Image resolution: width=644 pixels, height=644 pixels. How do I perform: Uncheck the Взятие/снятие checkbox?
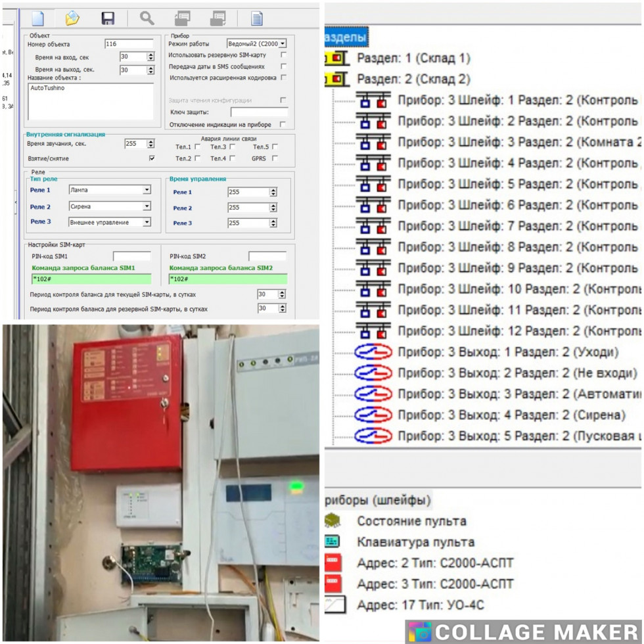coord(152,158)
